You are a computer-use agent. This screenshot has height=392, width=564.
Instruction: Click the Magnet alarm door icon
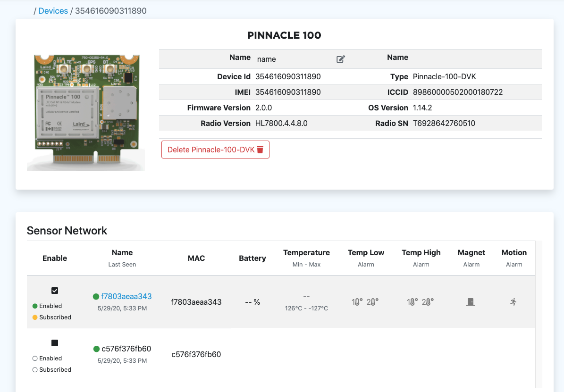click(x=471, y=302)
